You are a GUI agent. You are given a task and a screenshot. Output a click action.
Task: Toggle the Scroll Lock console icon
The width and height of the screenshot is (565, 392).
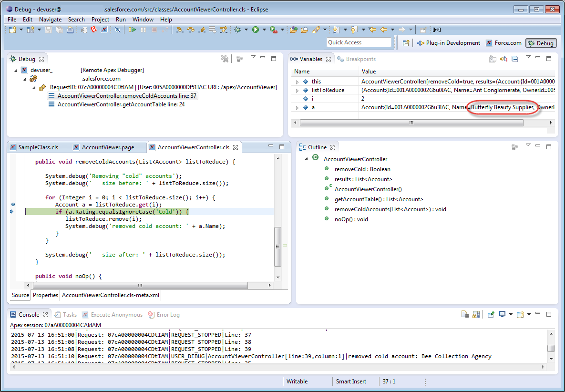coord(476,315)
